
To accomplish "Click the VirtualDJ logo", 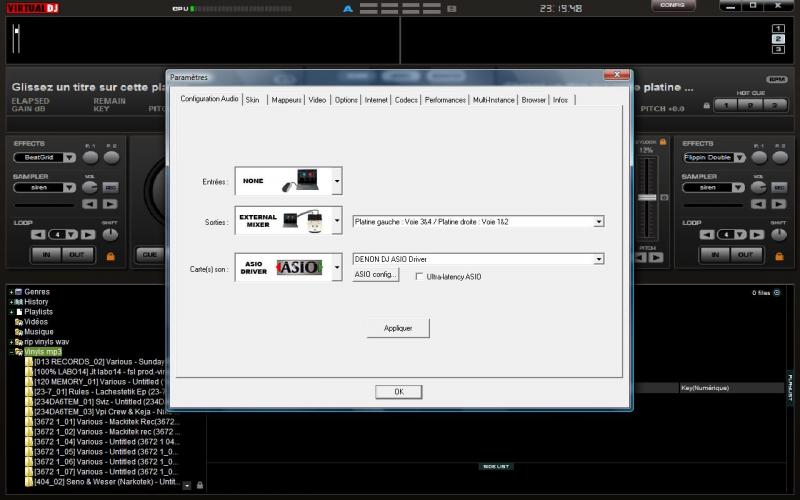I will 33,8.
